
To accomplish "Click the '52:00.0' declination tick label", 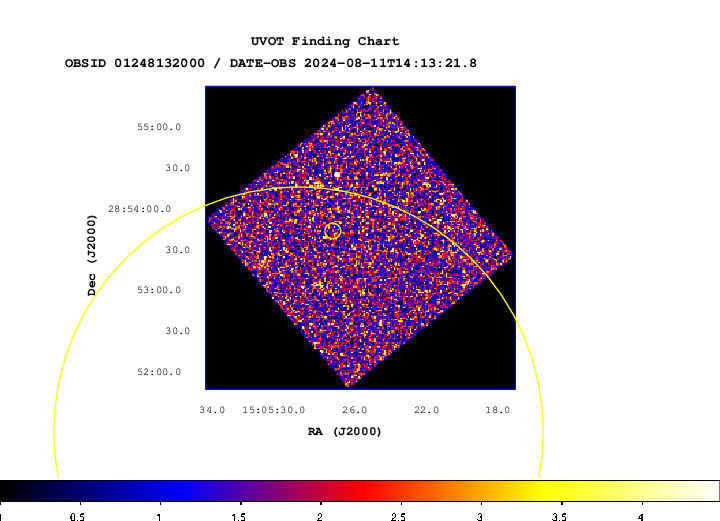I will coord(159,372).
